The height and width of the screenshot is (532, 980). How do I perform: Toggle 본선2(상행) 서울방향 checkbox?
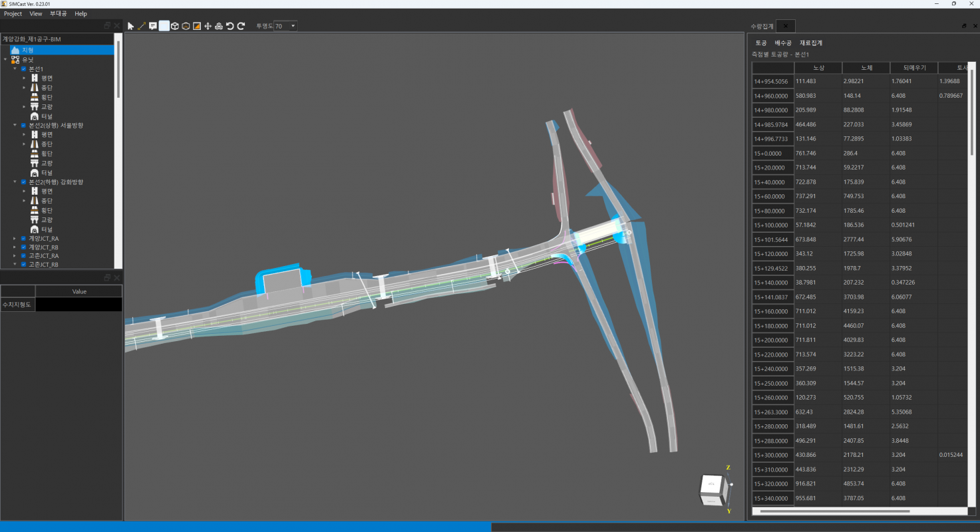click(24, 125)
